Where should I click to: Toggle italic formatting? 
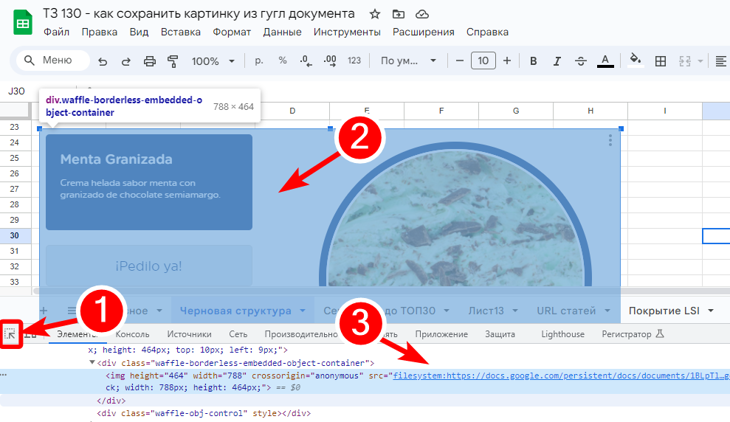(x=557, y=61)
